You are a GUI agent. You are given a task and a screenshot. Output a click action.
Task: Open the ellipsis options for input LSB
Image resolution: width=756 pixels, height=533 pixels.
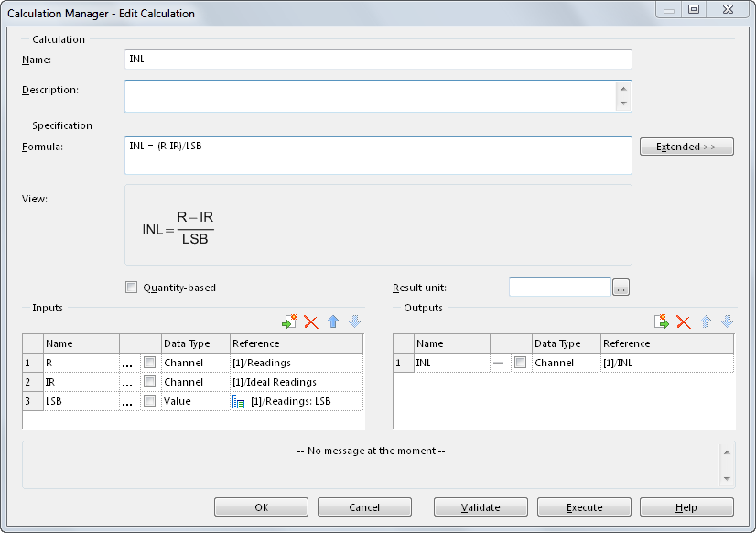pyautogui.click(x=128, y=402)
